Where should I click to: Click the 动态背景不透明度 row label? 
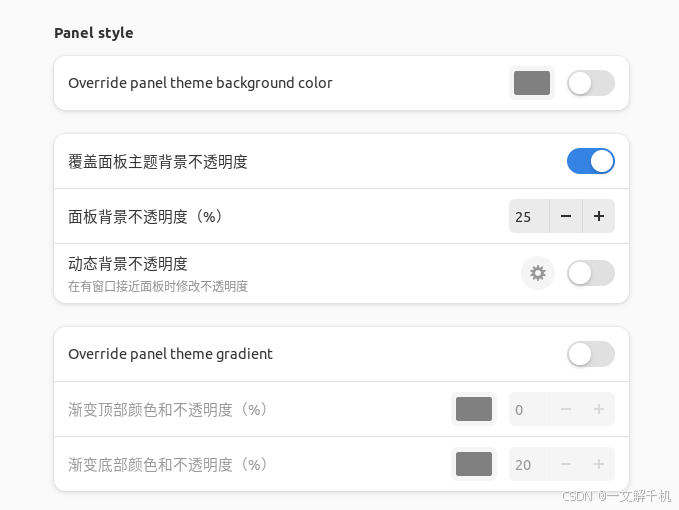(x=128, y=264)
